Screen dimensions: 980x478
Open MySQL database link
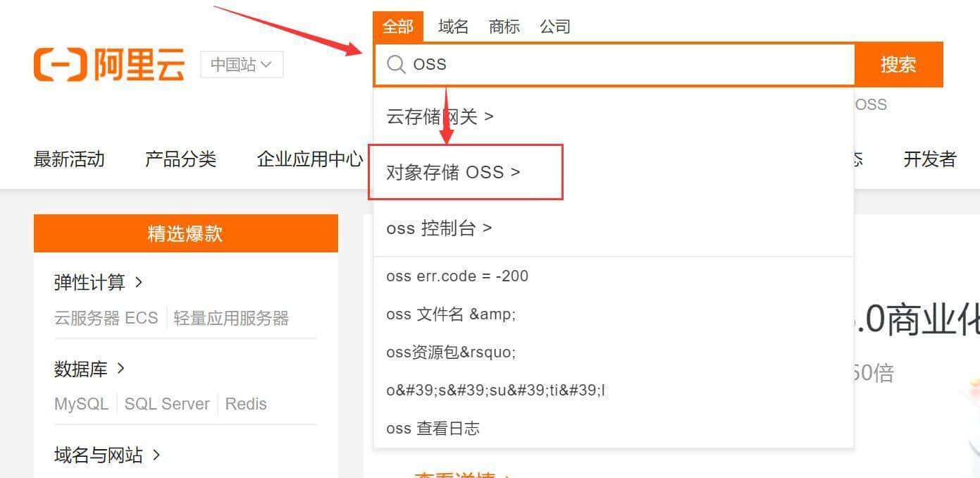(81, 404)
